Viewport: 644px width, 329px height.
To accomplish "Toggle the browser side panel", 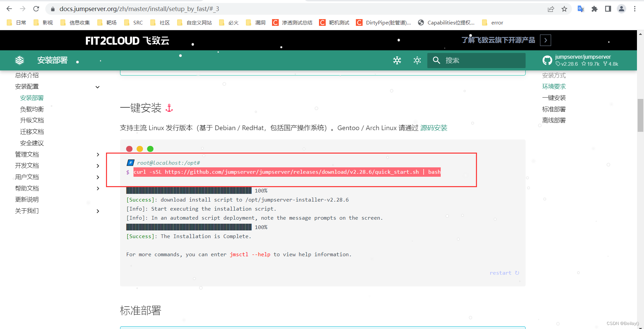I will [x=608, y=9].
